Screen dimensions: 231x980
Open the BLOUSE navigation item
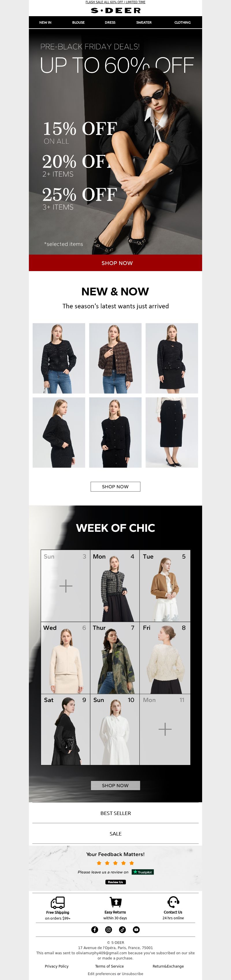(x=78, y=23)
